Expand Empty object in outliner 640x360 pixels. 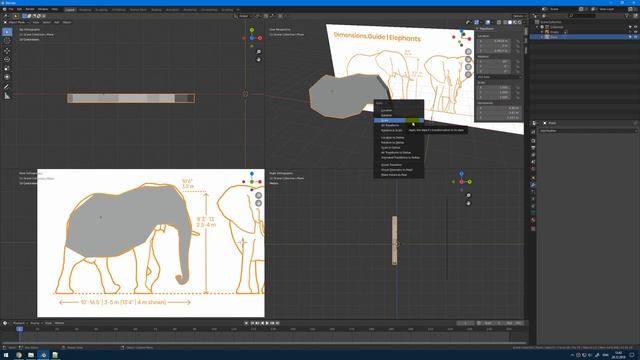pos(542,32)
